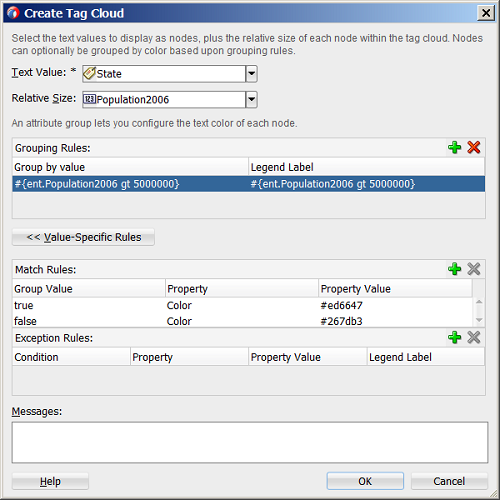Select the false match rule row

(x=242, y=321)
